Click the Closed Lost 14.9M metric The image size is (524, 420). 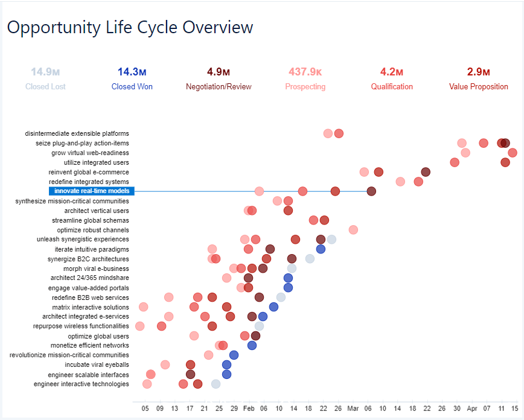coord(45,78)
